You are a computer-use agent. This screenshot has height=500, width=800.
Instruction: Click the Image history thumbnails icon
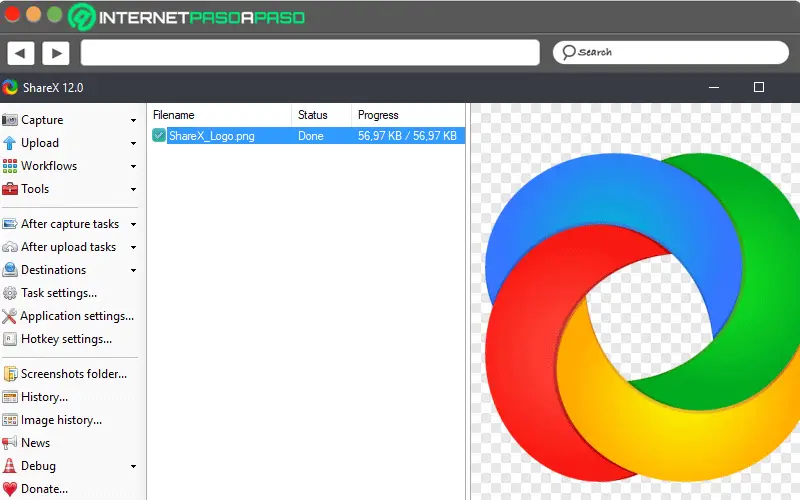10,420
